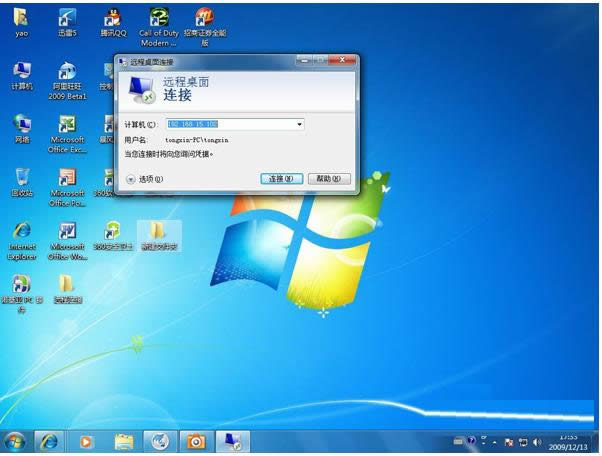
Task: Click Windows Explorer folder in taskbar
Action: tap(124, 441)
